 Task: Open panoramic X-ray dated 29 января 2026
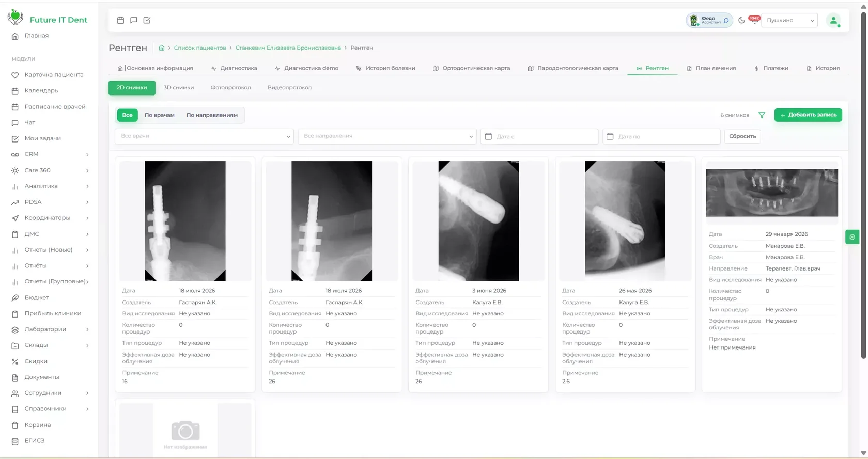tap(772, 193)
